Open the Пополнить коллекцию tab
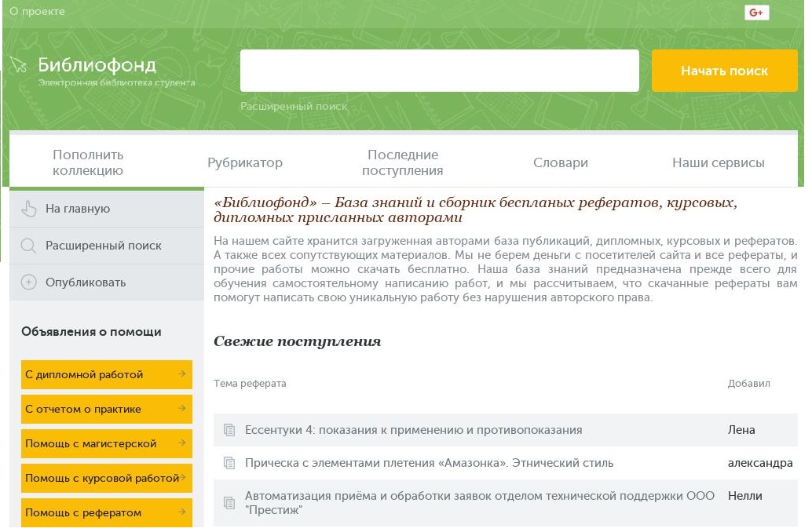Image resolution: width=812 pixels, height=532 pixels. coord(88,162)
